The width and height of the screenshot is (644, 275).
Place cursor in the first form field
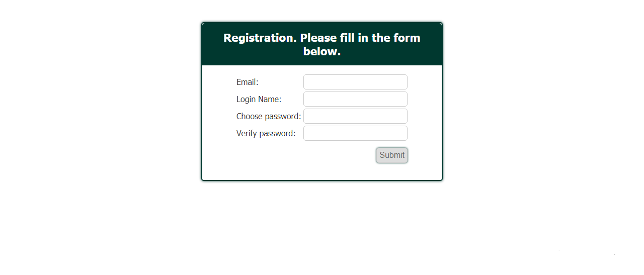tap(355, 82)
